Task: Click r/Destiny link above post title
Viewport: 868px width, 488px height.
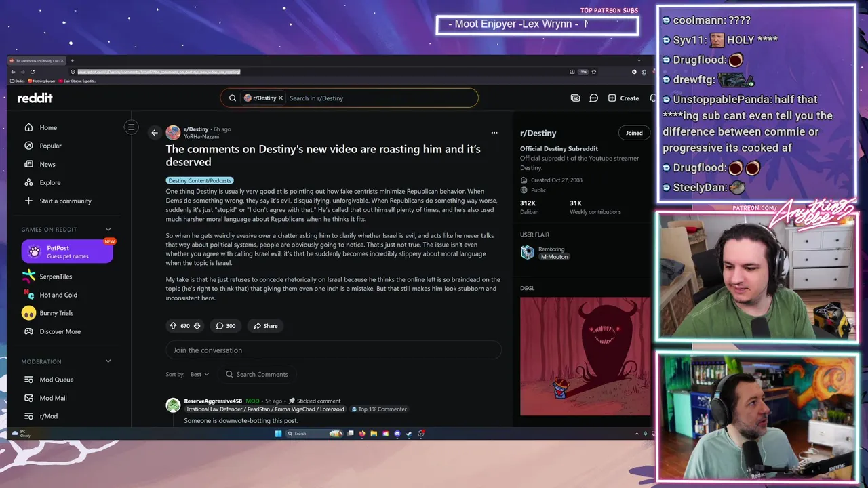Action: coord(196,129)
